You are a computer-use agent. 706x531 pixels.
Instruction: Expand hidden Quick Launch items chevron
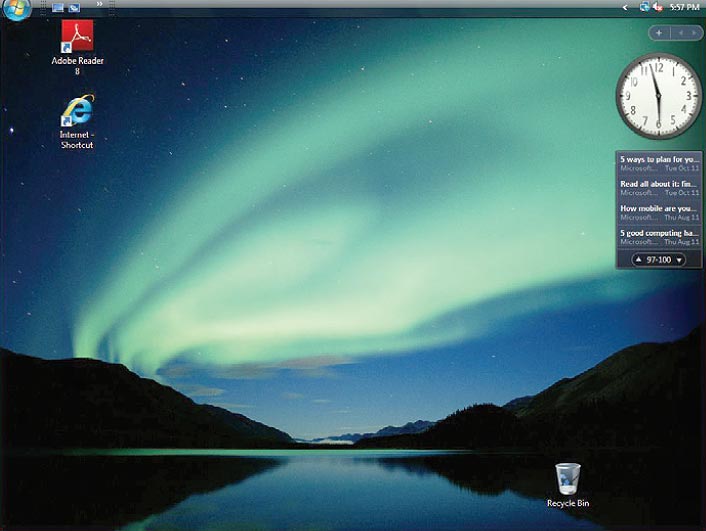pyautogui.click(x=100, y=4)
